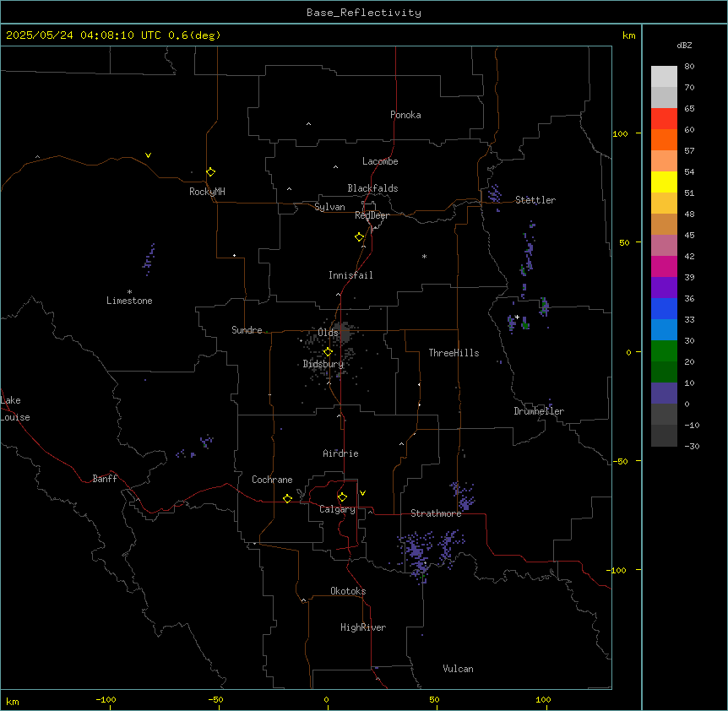Select the magenta swatch in the dBZ scale
The width and height of the screenshot is (728, 711).
coord(664,266)
